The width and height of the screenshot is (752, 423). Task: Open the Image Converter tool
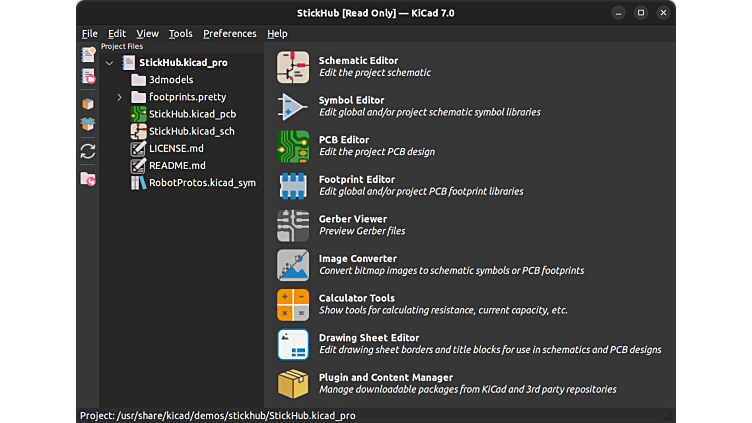pos(293,265)
